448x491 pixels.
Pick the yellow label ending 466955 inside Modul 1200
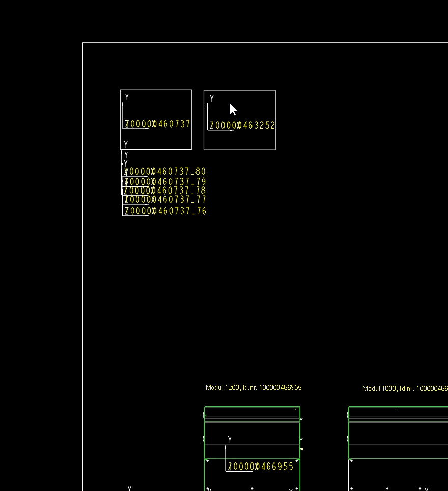click(261, 467)
